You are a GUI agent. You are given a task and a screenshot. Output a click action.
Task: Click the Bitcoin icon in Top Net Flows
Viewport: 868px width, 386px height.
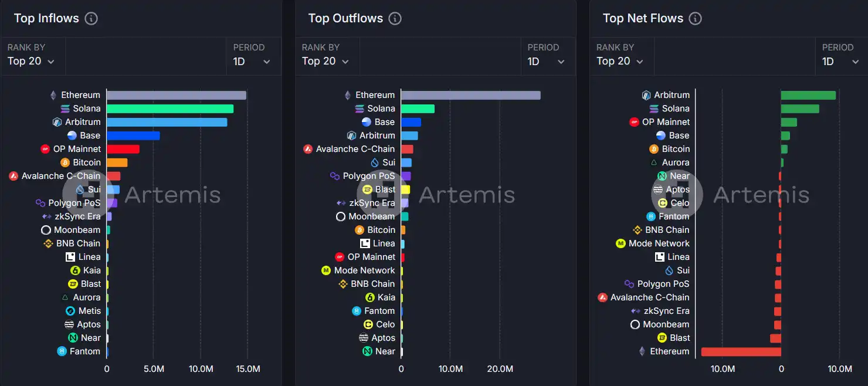click(654, 149)
